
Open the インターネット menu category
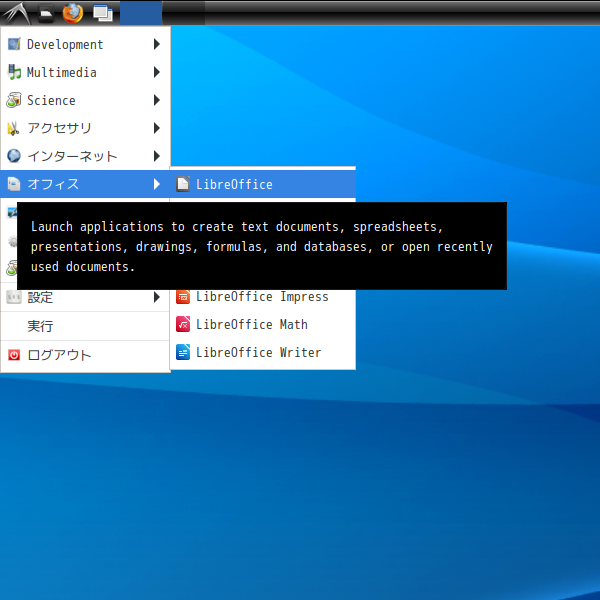[x=85, y=156]
